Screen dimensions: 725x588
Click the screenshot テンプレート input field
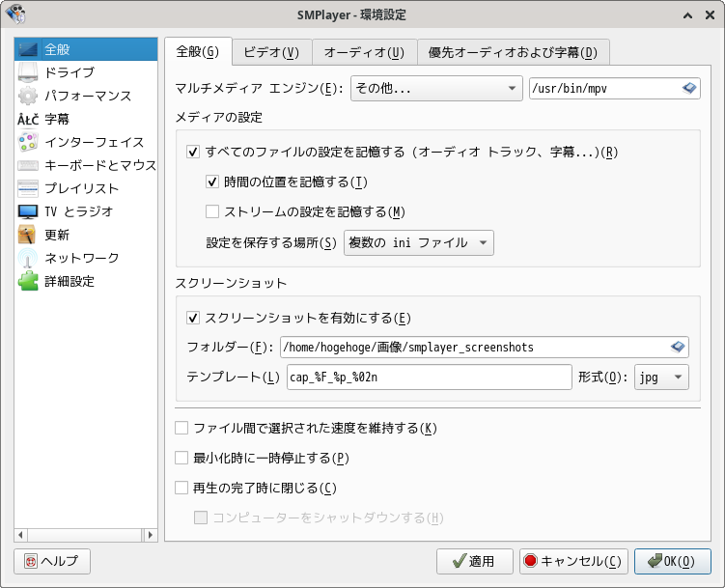[430, 377]
